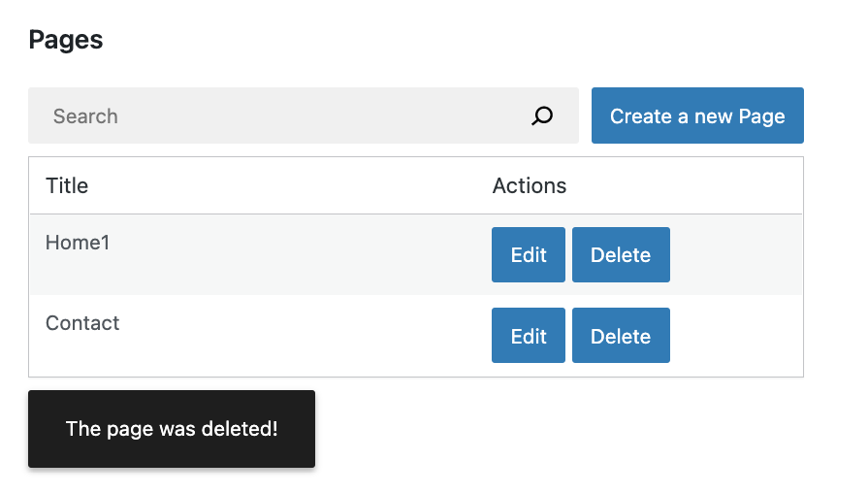The width and height of the screenshot is (868, 493).
Task: Click the 'Search' placeholder text
Action: (x=85, y=116)
